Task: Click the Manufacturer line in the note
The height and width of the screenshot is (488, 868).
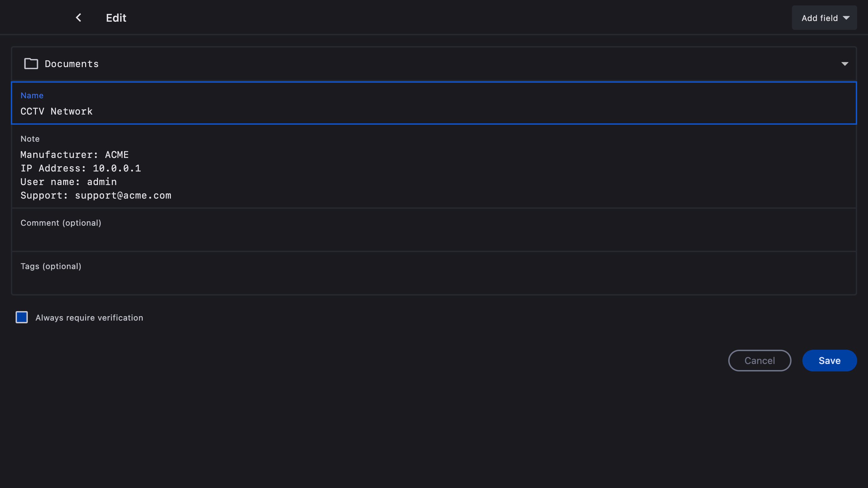Action: click(x=75, y=155)
